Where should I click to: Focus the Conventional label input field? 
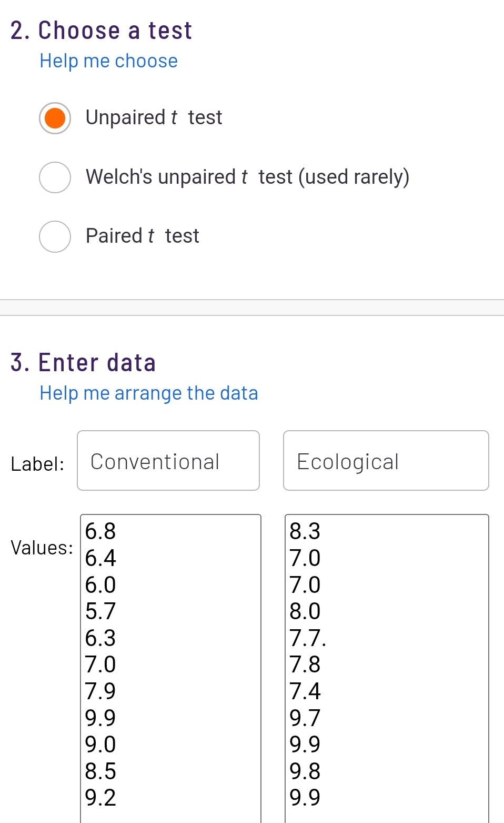(x=168, y=461)
